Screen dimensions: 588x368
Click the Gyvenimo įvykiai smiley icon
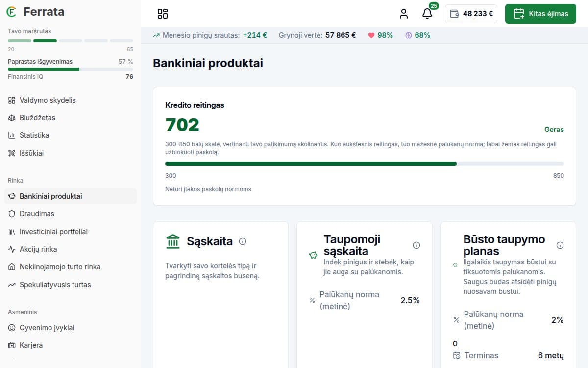[12, 328]
